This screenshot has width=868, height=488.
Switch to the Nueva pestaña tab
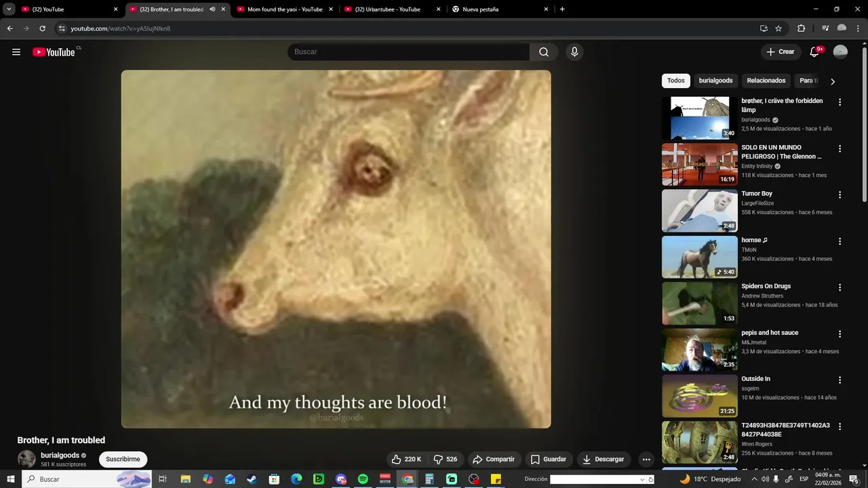tap(500, 9)
